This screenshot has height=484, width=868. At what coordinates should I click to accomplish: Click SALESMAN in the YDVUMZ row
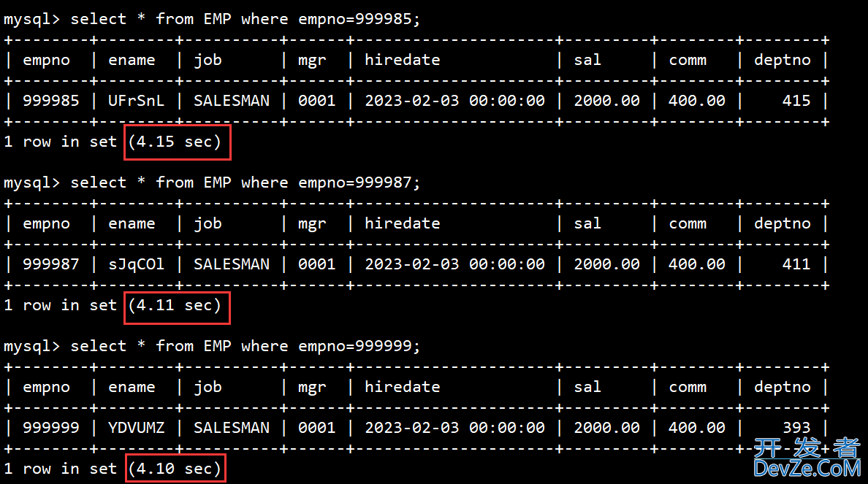click(232, 428)
